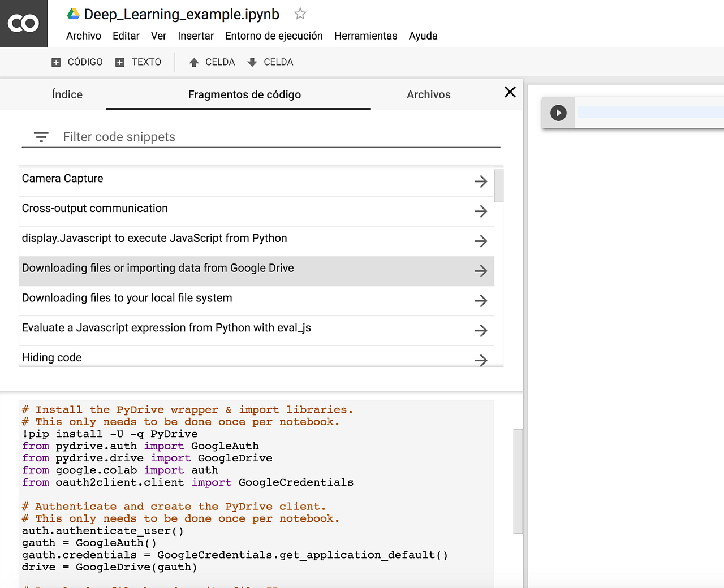
Task: Star the Deep_Learning_example notebook
Action: point(299,14)
